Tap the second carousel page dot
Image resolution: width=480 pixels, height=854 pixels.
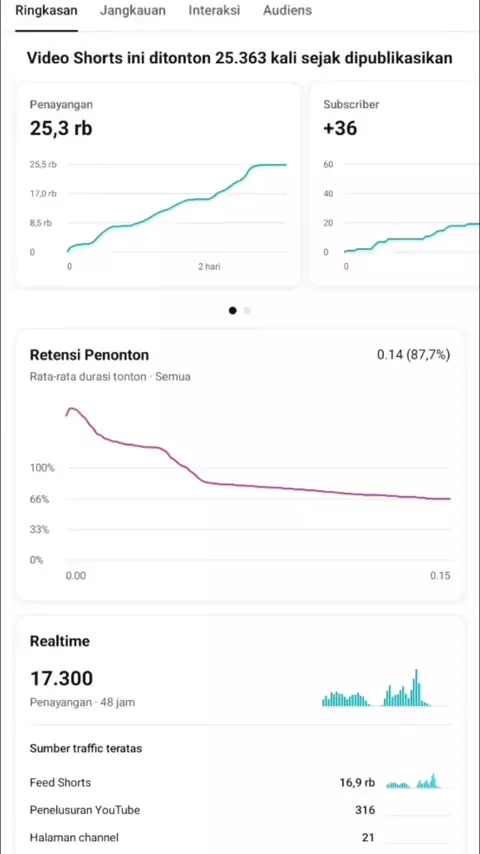247,310
